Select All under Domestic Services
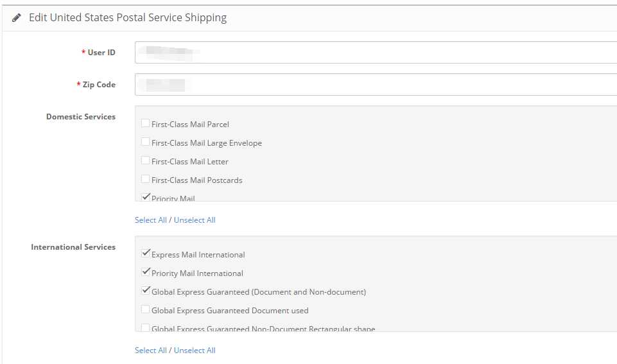The height and width of the screenshot is (364, 617). (151, 220)
